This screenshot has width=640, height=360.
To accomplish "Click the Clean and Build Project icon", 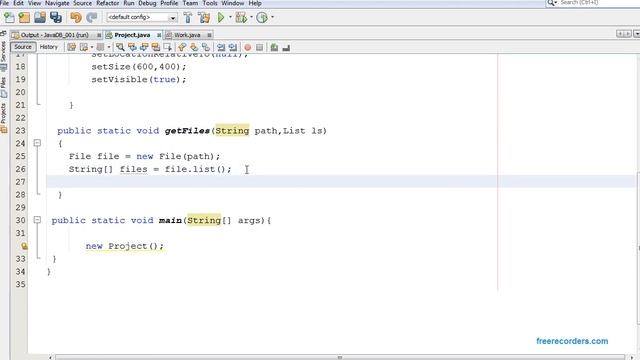I will coord(204,18).
